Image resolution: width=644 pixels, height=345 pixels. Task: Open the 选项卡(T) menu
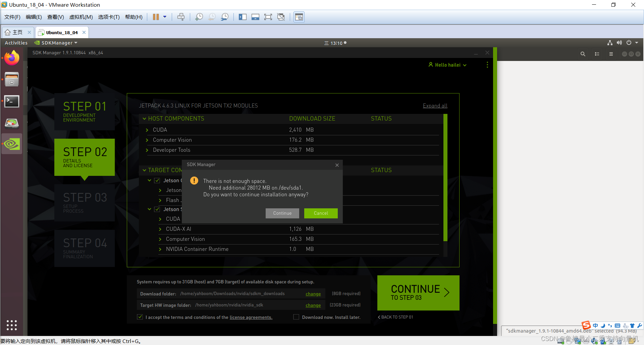click(x=109, y=17)
